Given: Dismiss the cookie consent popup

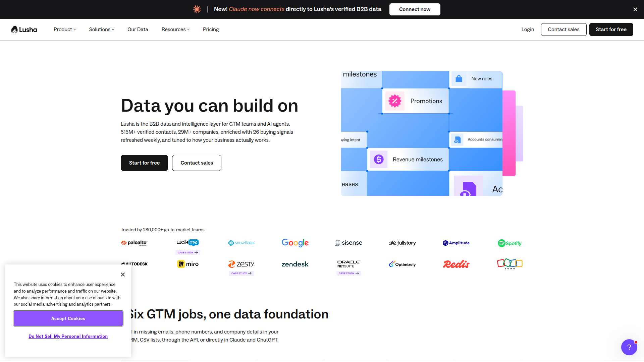Looking at the screenshot, I should 123,275.
